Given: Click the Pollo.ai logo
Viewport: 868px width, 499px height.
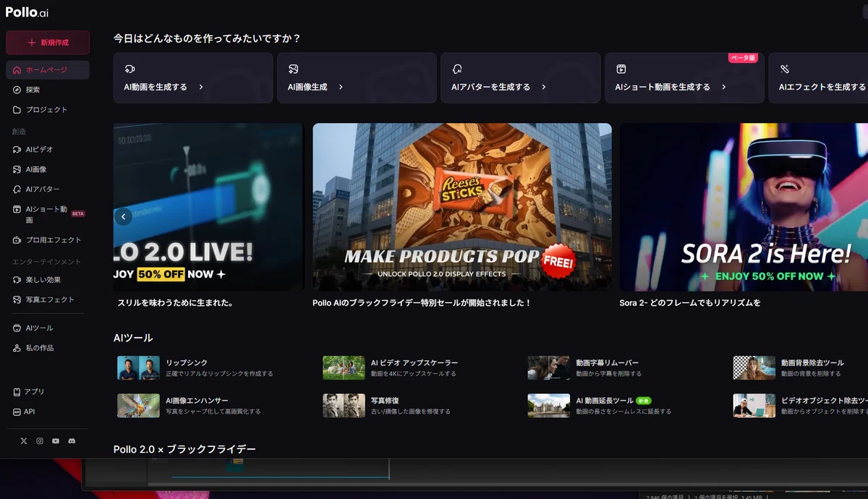Looking at the screenshot, I should [x=27, y=12].
